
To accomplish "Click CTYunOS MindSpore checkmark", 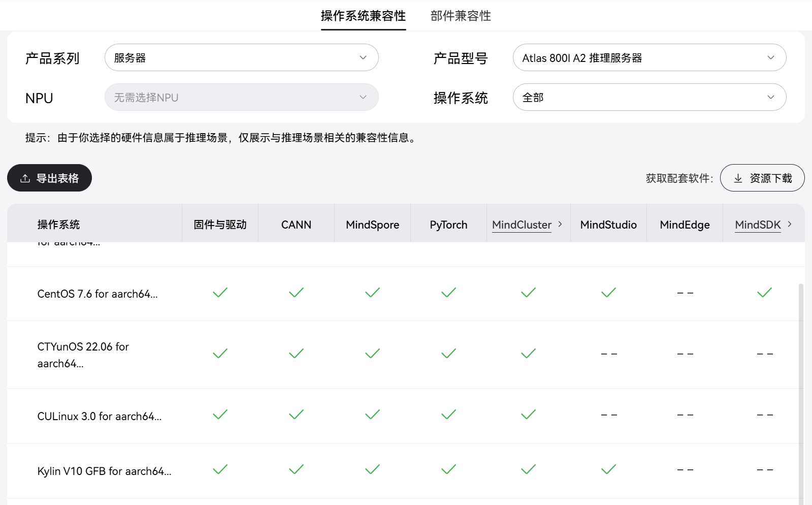I will [372, 354].
